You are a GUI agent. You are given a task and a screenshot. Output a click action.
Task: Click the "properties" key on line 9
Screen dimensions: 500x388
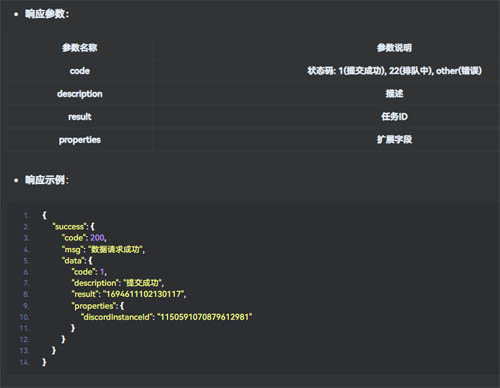click(95, 306)
